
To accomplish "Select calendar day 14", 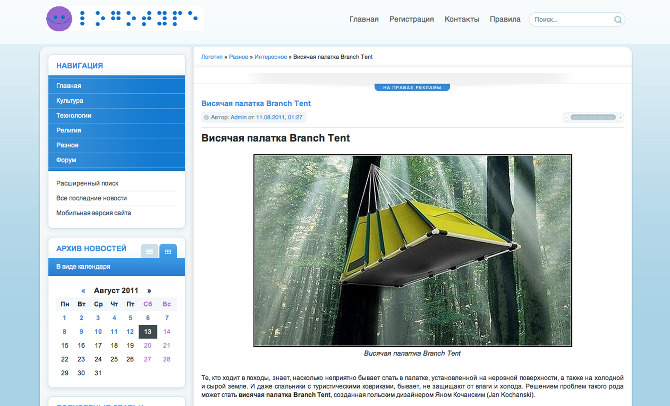I will (167, 332).
